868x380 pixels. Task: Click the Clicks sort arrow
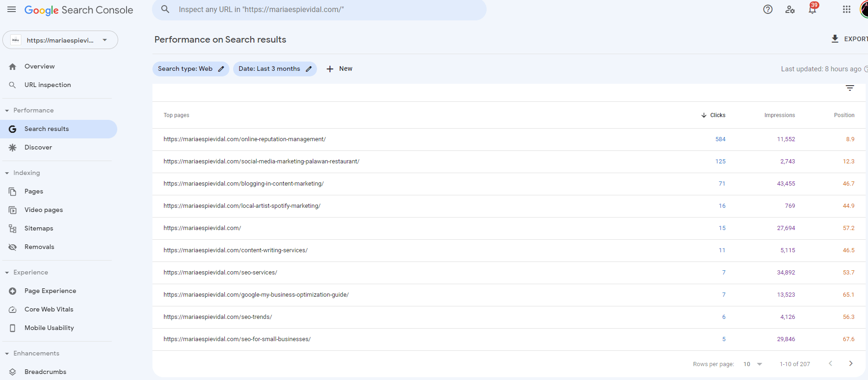coord(704,115)
